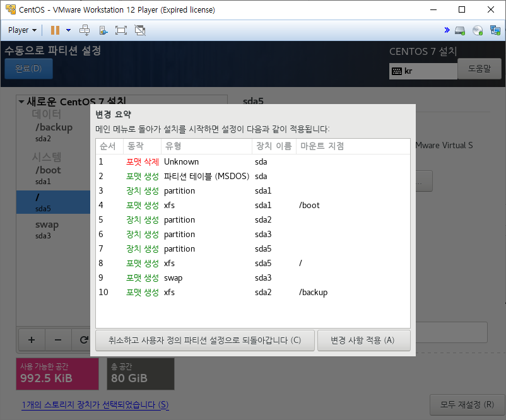Select row 5 partition sda2
Screen dimensions: 506x420
point(252,219)
